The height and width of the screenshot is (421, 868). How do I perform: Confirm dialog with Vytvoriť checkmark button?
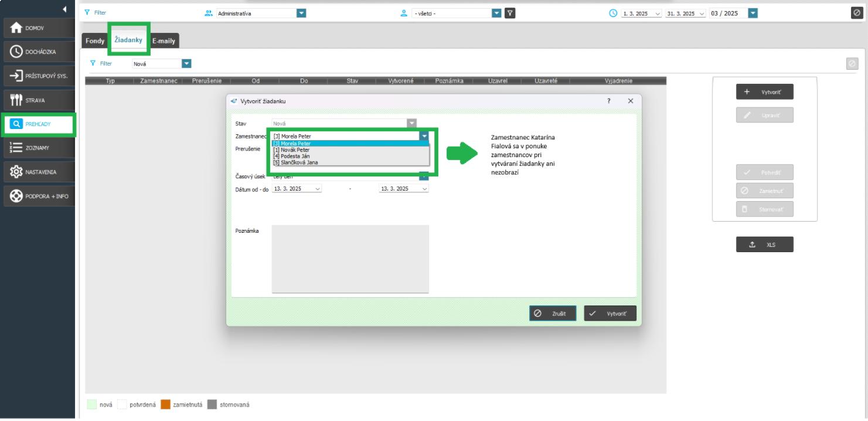[610, 314]
